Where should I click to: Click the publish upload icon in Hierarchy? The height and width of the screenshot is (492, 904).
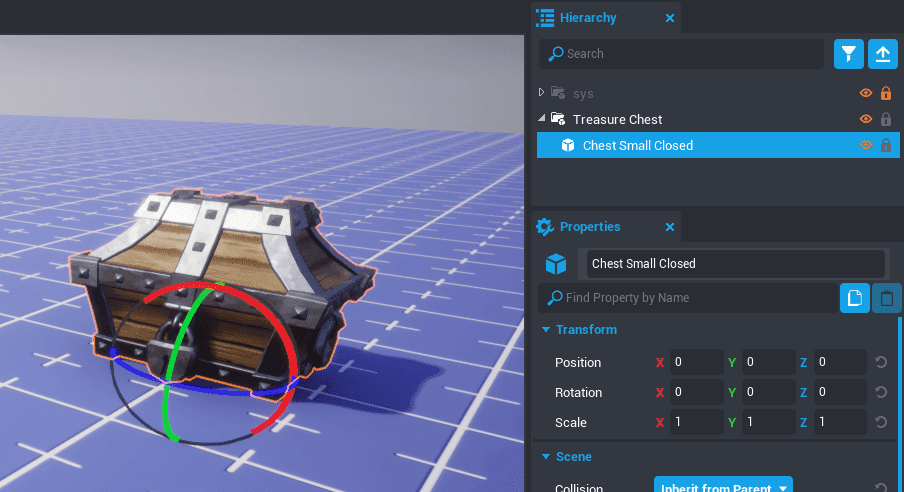(882, 54)
